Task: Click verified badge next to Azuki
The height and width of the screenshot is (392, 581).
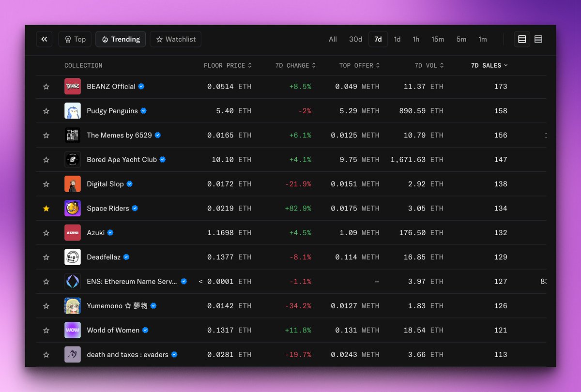Action: (110, 233)
